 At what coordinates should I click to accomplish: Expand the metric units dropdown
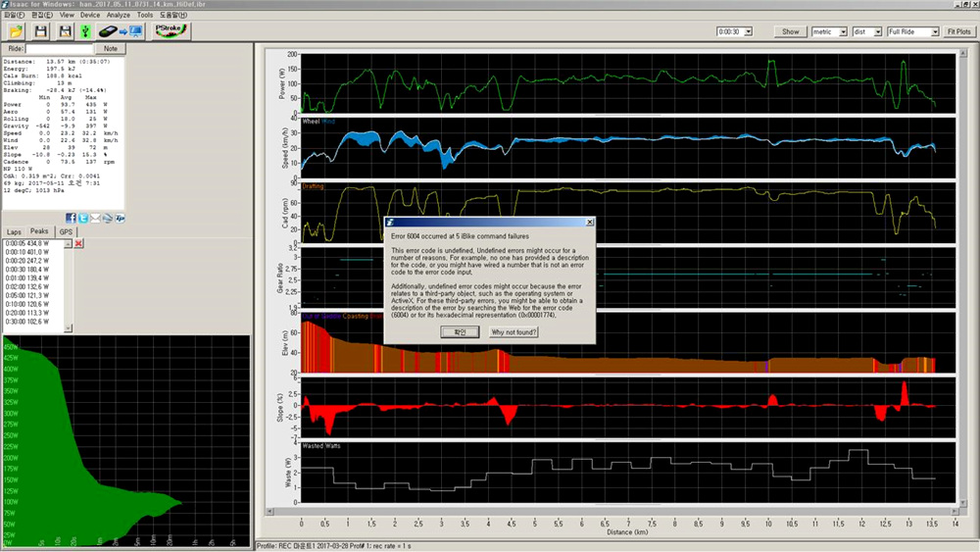[843, 31]
